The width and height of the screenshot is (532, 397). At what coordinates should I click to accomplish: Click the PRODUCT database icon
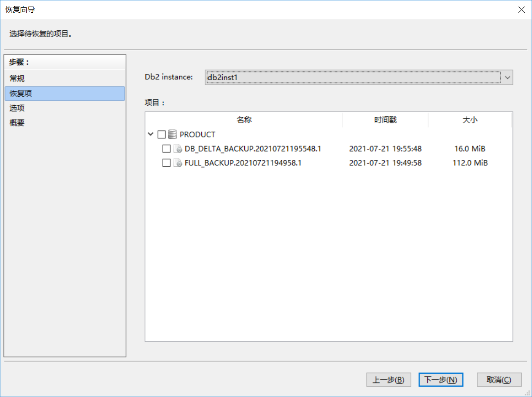point(172,134)
